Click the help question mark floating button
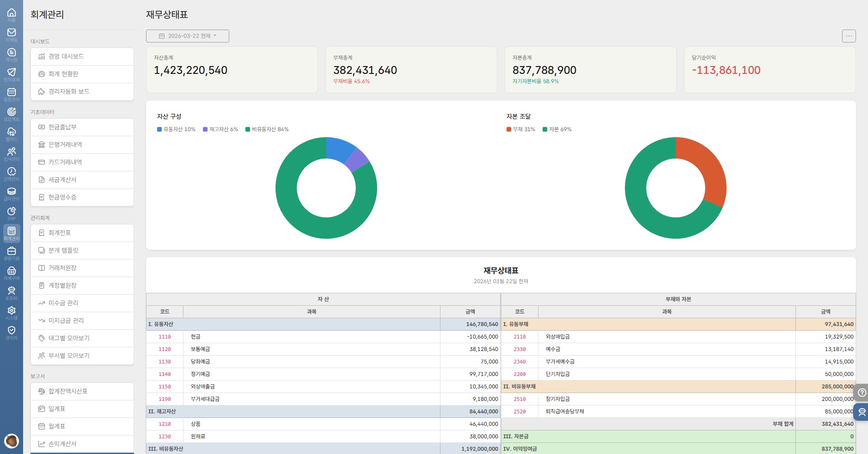868x454 pixels. 862,393
